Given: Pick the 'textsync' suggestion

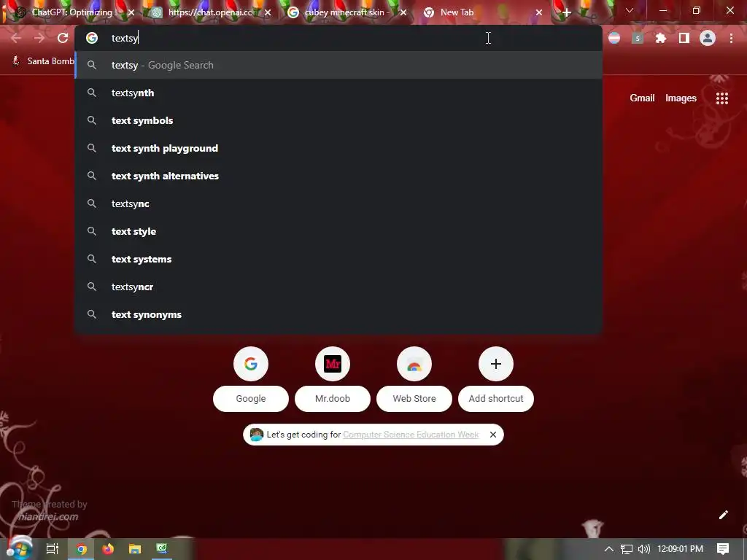Looking at the screenshot, I should pos(338,203).
